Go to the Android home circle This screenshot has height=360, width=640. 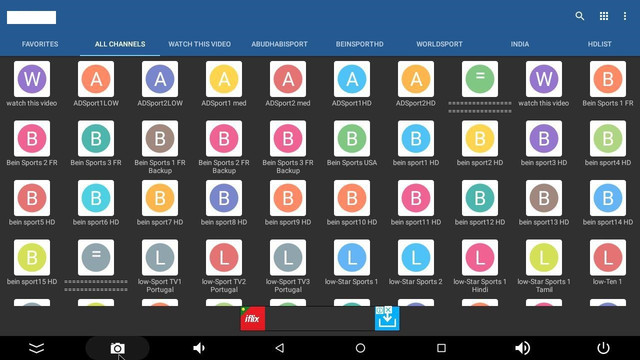tap(360, 348)
